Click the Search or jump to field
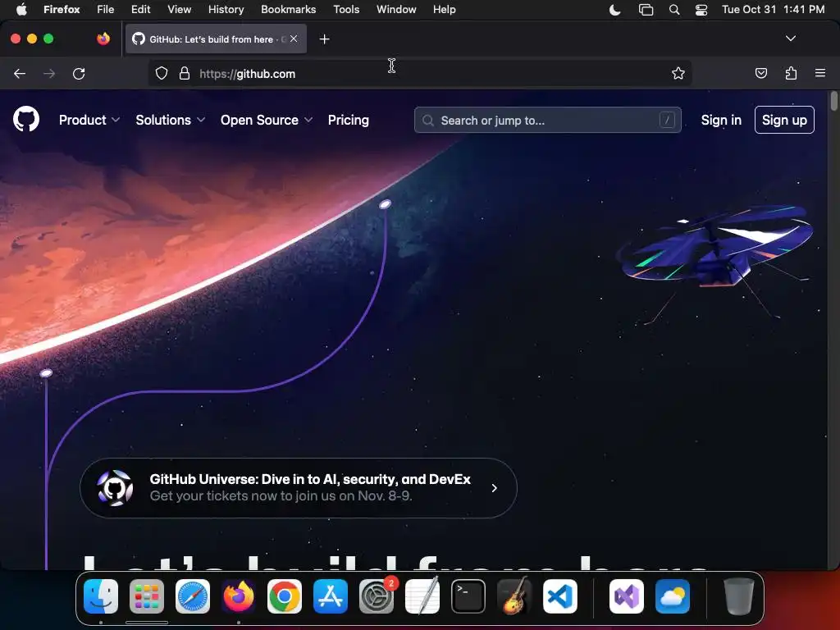 [547, 120]
